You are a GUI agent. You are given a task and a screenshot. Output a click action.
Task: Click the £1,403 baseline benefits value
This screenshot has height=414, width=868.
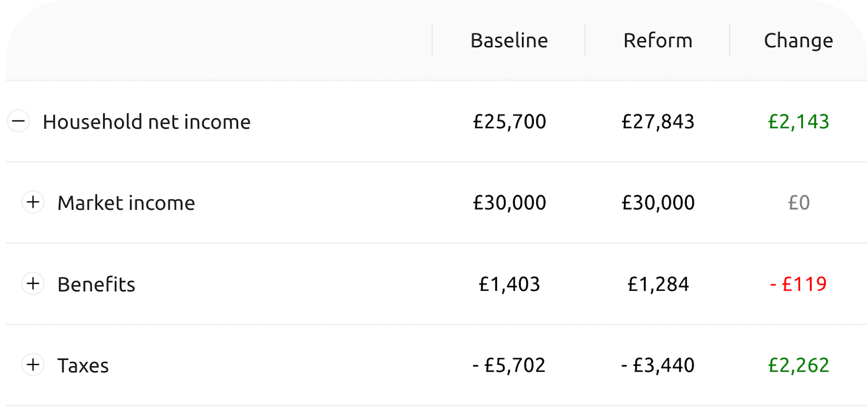[x=509, y=284]
